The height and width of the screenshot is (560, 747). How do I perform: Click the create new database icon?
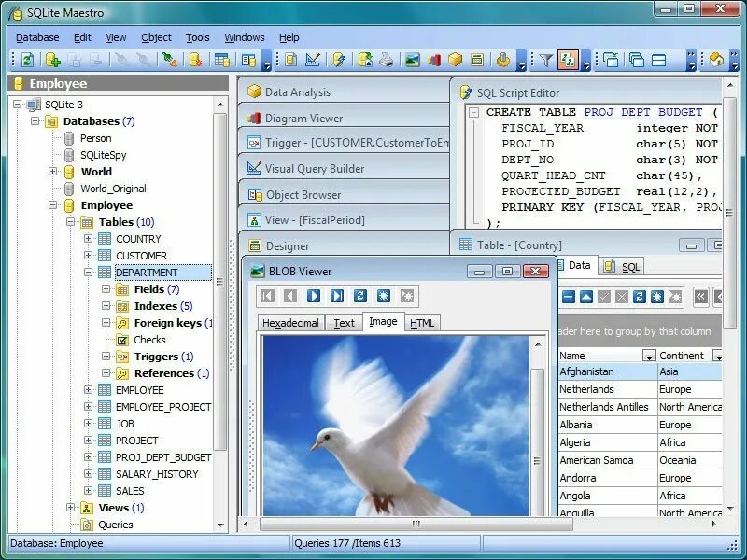(x=53, y=60)
